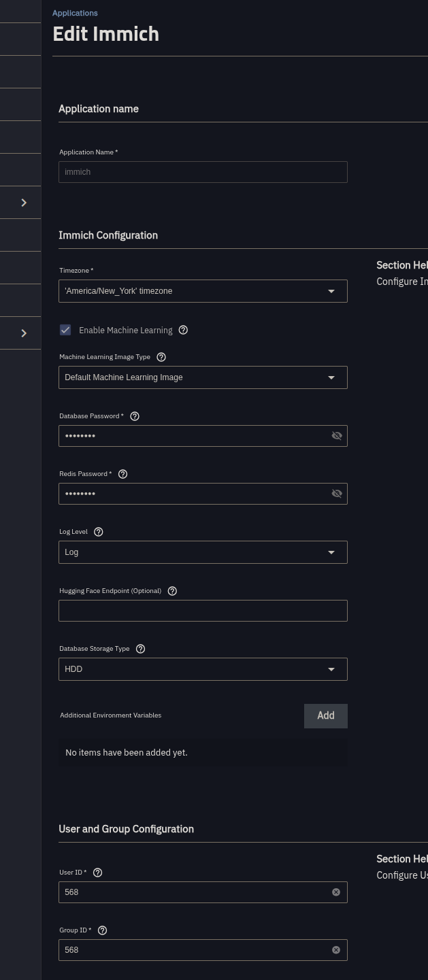Click help icon for Machine Learning Image Type
Image resolution: width=428 pixels, height=980 pixels.
point(161,357)
